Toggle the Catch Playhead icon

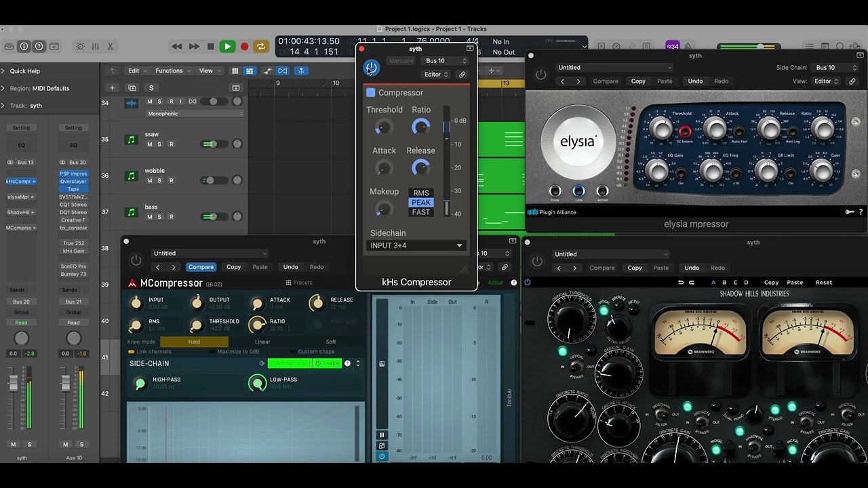pyautogui.click(x=302, y=70)
